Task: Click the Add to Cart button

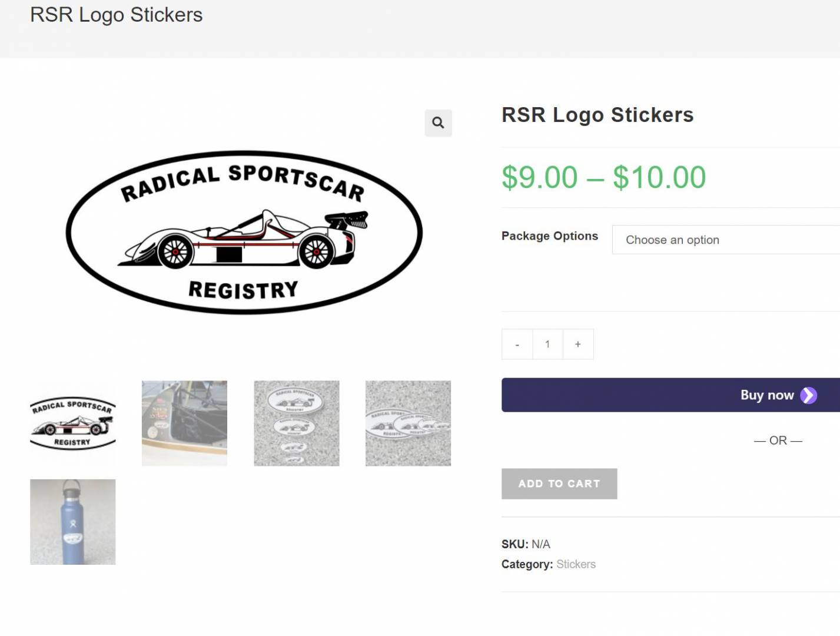Action: (559, 483)
